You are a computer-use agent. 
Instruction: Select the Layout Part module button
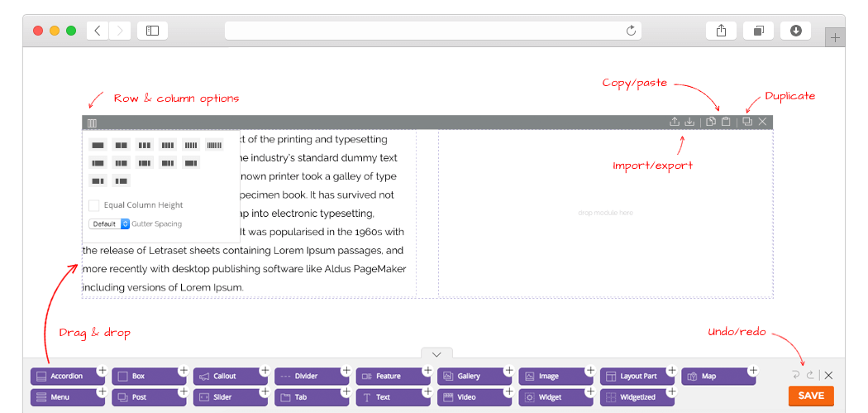point(637,377)
